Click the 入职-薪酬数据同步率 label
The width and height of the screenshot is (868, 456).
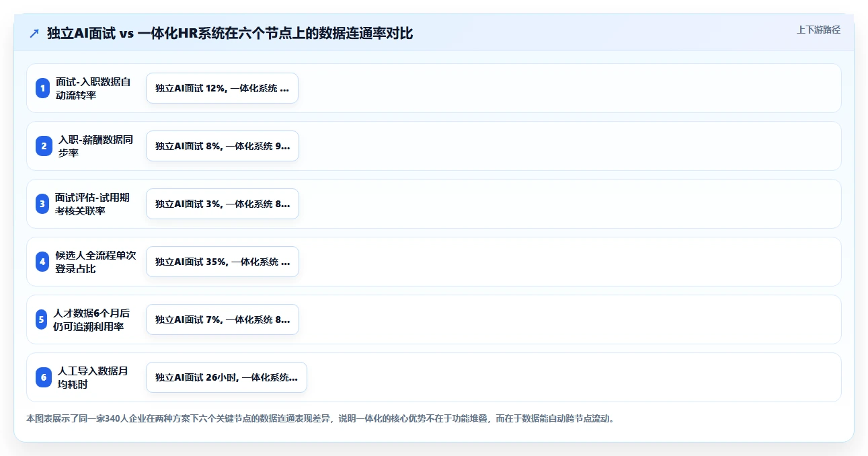pos(95,146)
